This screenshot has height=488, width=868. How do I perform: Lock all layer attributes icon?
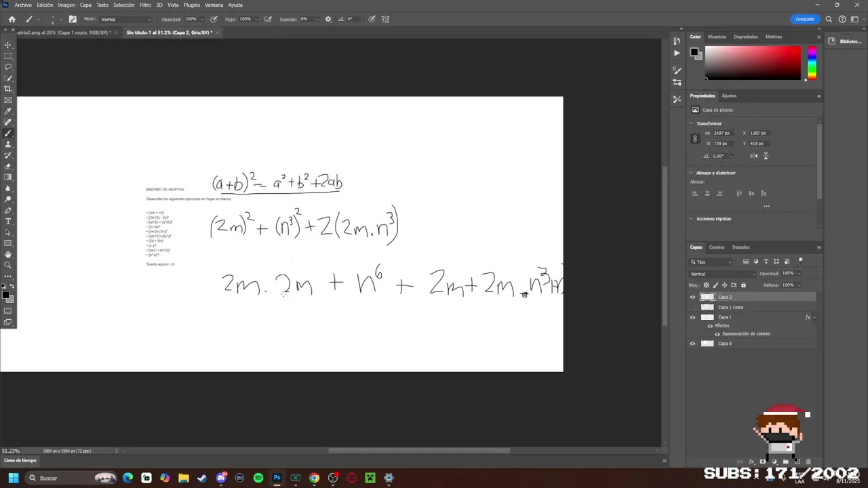coord(743,285)
